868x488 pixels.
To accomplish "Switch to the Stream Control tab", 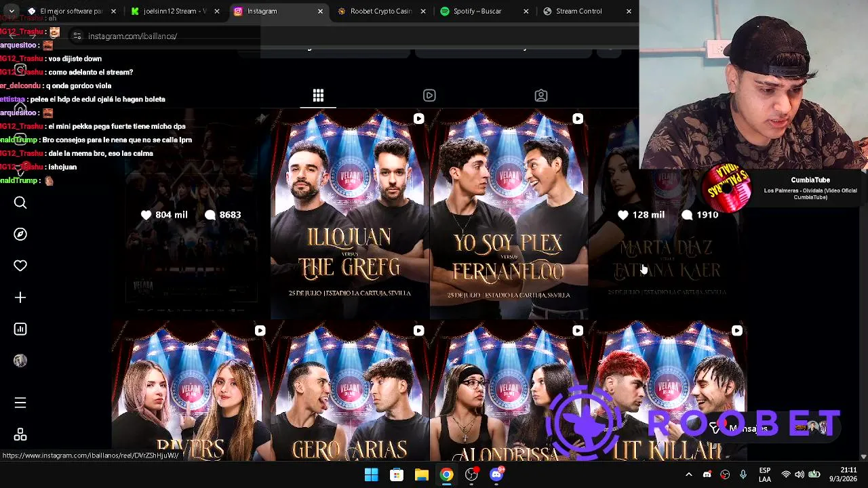I will (587, 11).
